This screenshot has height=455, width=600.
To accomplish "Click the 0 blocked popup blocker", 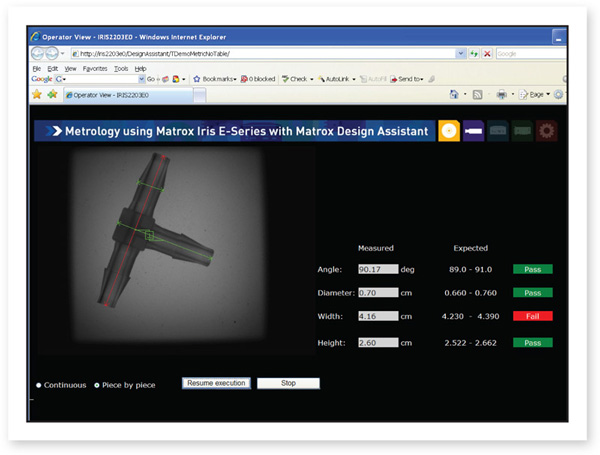I will (258, 79).
